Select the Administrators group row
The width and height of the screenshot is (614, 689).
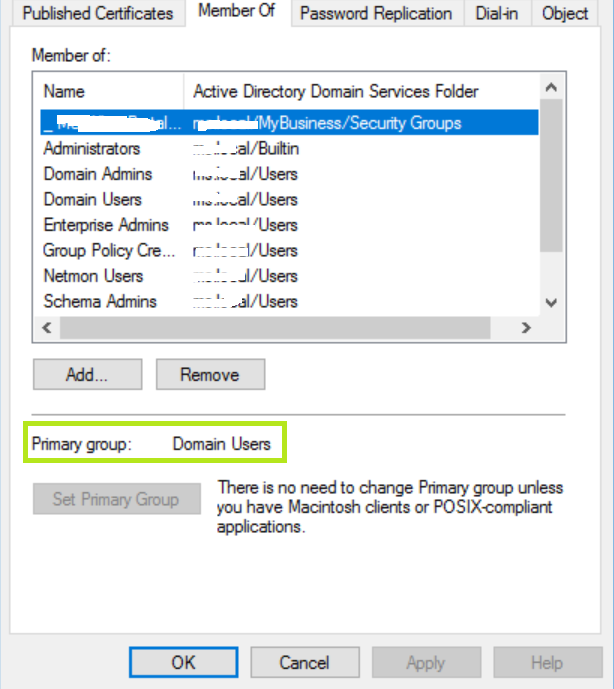pyautogui.click(x=92, y=148)
